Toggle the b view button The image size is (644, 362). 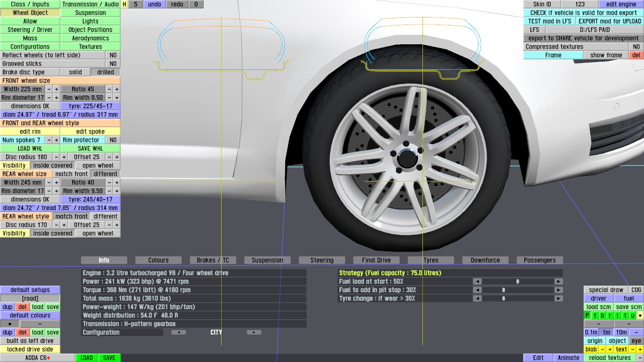pyautogui.click(x=603, y=315)
